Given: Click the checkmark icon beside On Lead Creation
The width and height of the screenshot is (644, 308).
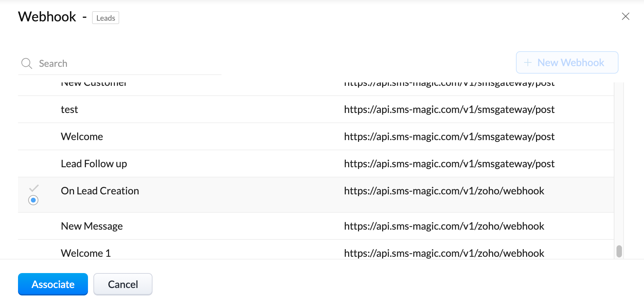Looking at the screenshot, I should 34,188.
